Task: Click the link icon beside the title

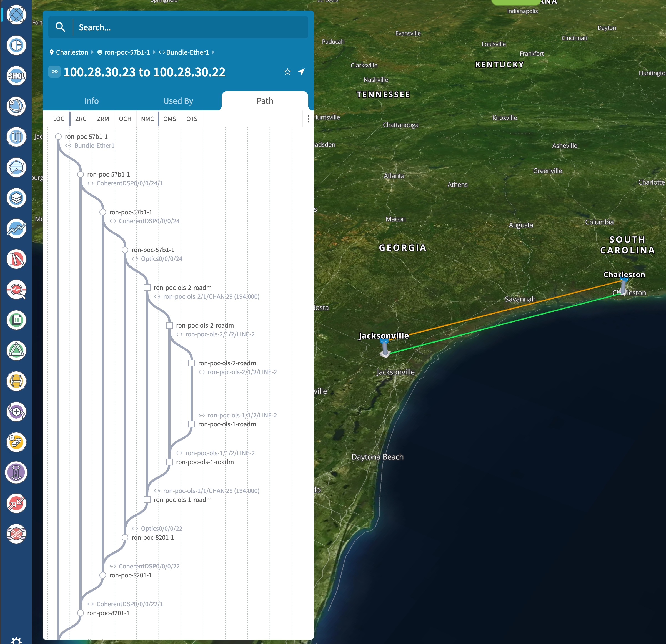Action: coord(54,72)
